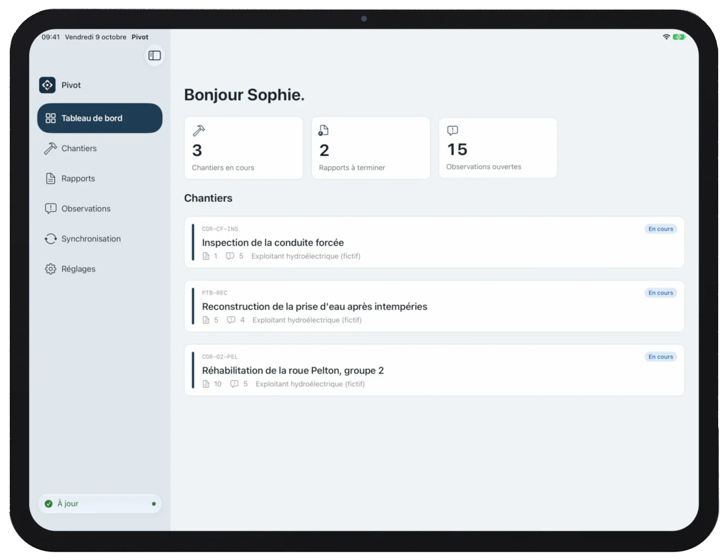Open Tableau de bord in sidebar
Image resolution: width=728 pixels, height=560 pixels.
(100, 119)
